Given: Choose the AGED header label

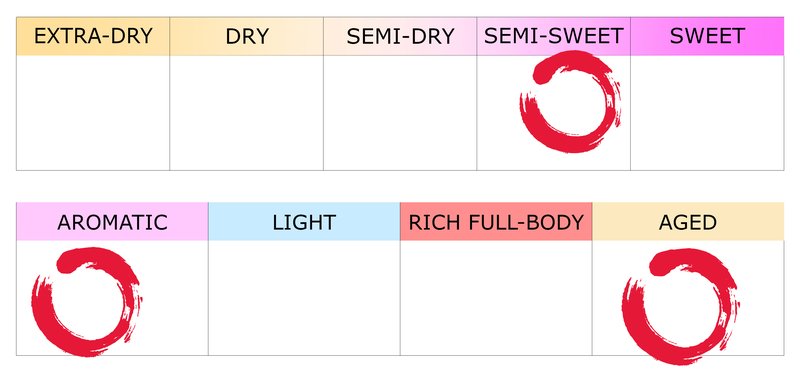Looking at the screenshot, I should click(x=688, y=221).
